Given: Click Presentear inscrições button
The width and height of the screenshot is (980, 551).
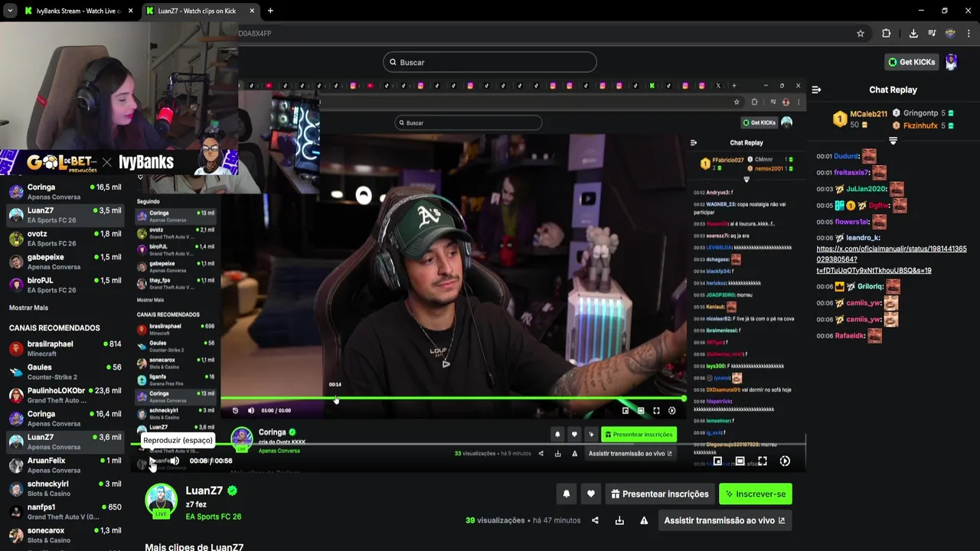Looking at the screenshot, I should tap(660, 494).
